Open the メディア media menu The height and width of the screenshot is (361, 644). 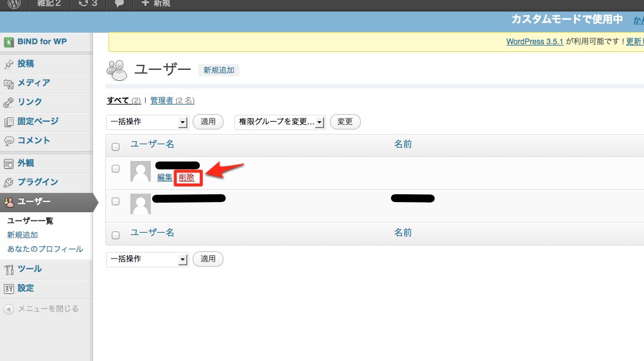(33, 83)
